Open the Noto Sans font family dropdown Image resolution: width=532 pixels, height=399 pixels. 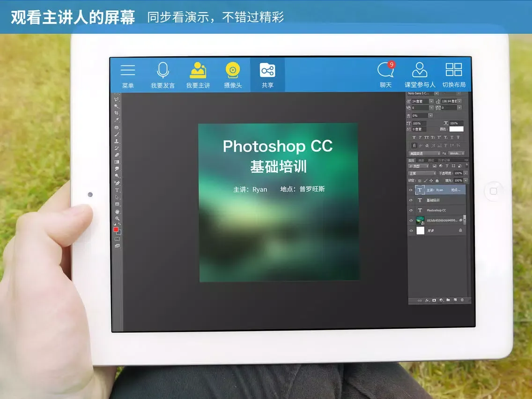(x=436, y=93)
